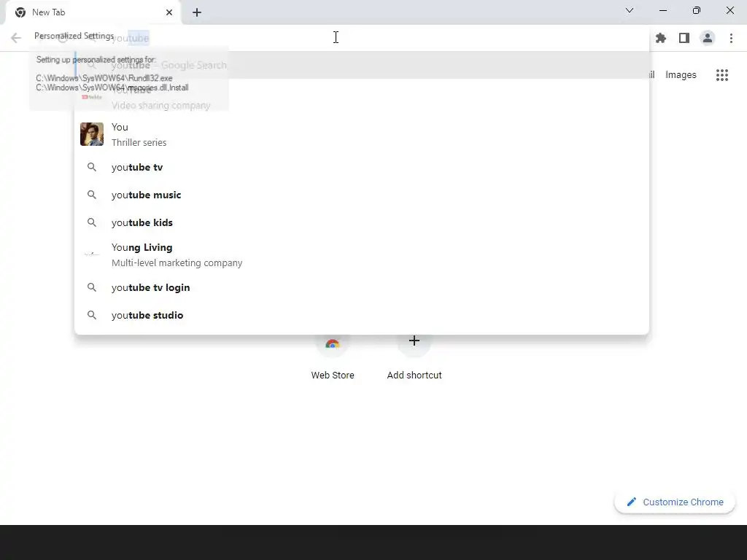The image size is (747, 560).
Task: Select the New Tab tab
Action: point(93,12)
